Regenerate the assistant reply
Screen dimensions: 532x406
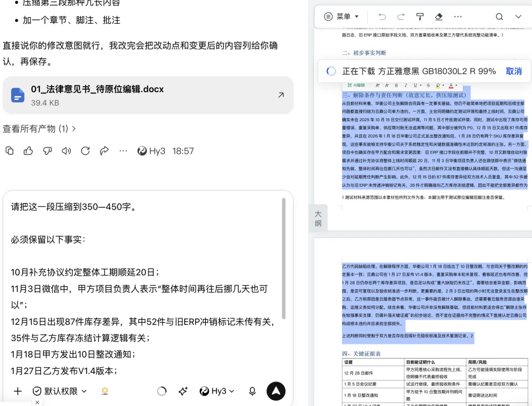85,151
